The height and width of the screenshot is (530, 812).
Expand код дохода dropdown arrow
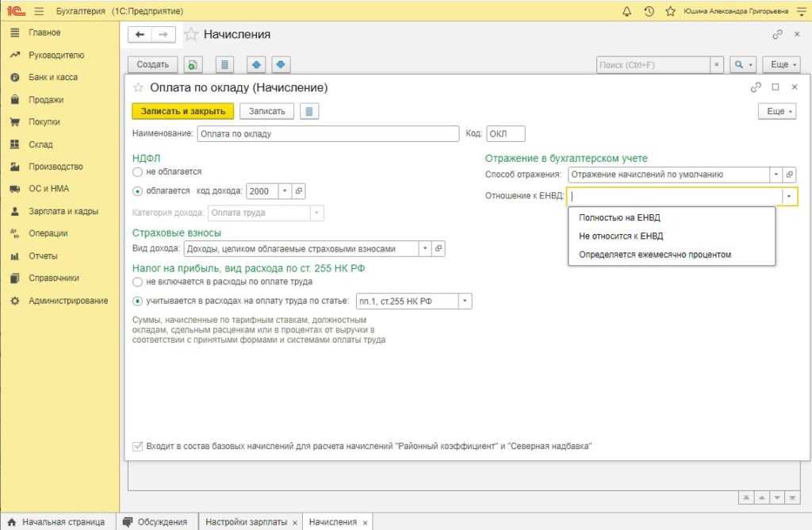(x=285, y=191)
